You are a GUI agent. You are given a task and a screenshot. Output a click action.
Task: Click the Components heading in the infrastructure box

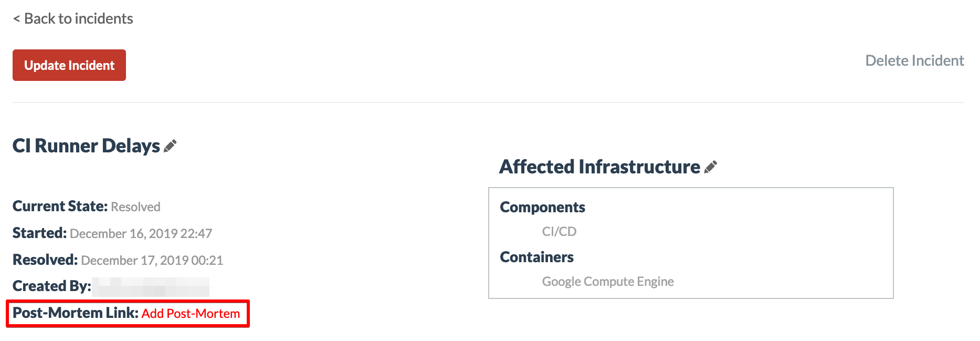point(542,208)
